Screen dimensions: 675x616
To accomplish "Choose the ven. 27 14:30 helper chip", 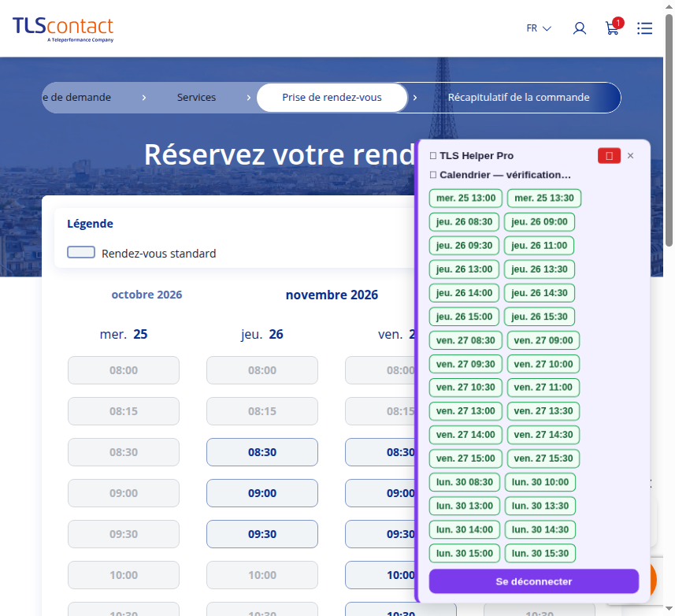I will pyautogui.click(x=543, y=435).
